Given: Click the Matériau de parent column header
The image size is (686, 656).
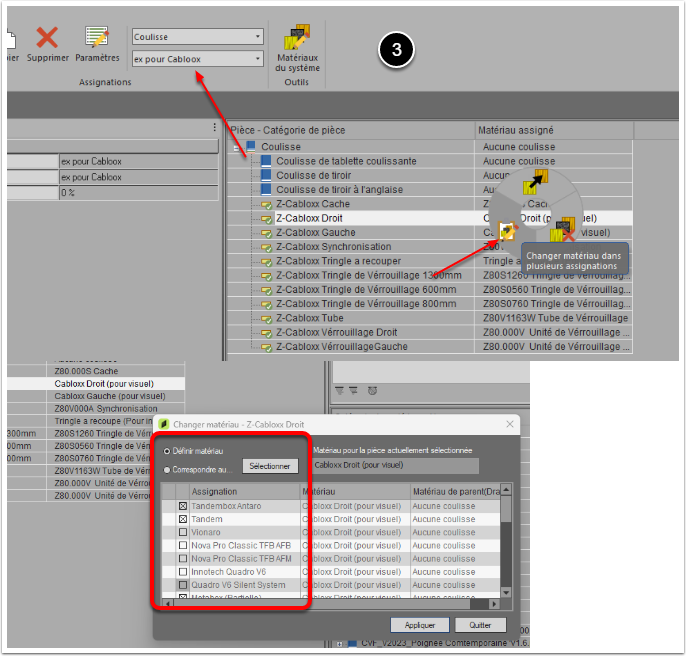Looking at the screenshot, I should [455, 491].
